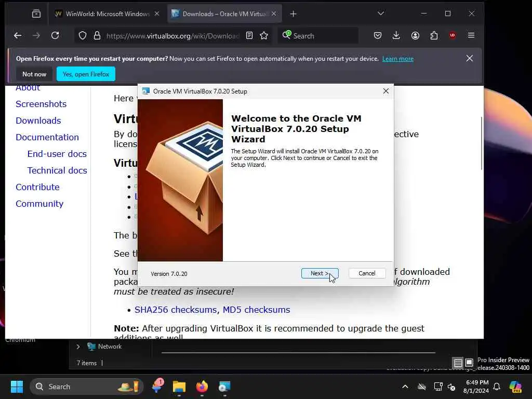532x399 pixels.
Task: Open Firefox View pinned icon
Action: tap(36, 14)
